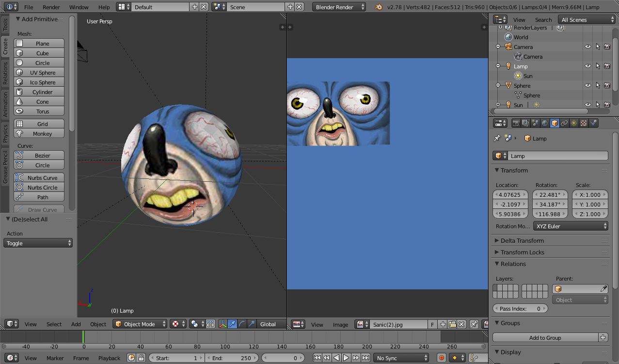619x364 pixels.
Task: Switch to the Physics tool tab
Action: click(x=5, y=133)
